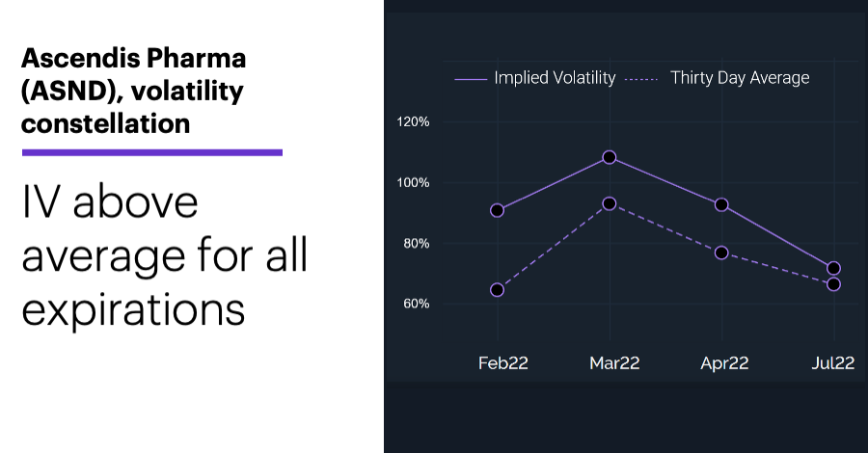
Task: Click the Jul22 axis label
Action: pyautogui.click(x=833, y=362)
